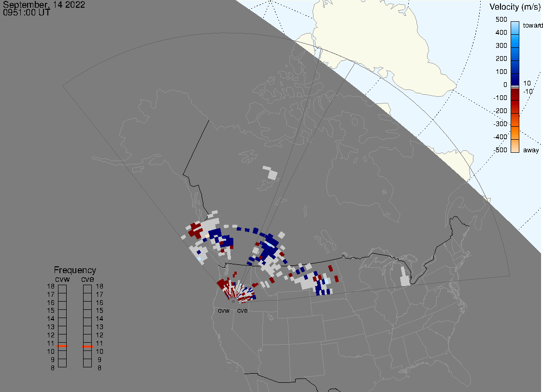Click the '-400' velocity scale label
The height and width of the screenshot is (392, 543).
pos(500,137)
